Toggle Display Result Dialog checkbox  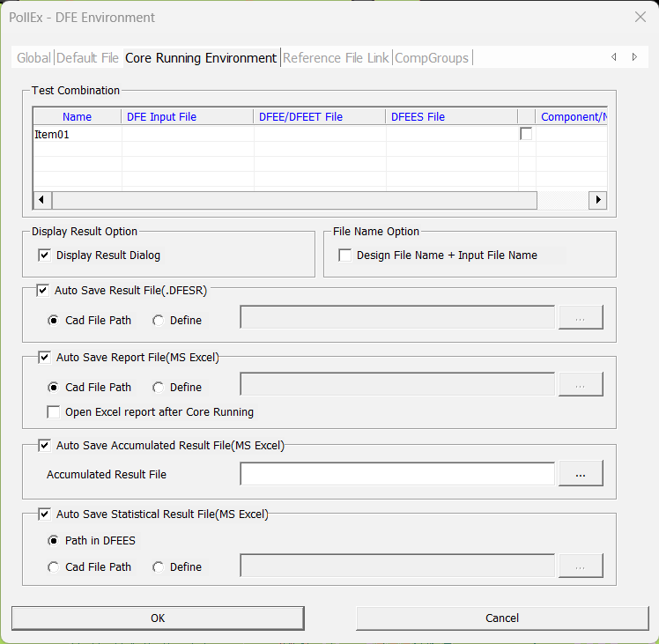tap(45, 255)
